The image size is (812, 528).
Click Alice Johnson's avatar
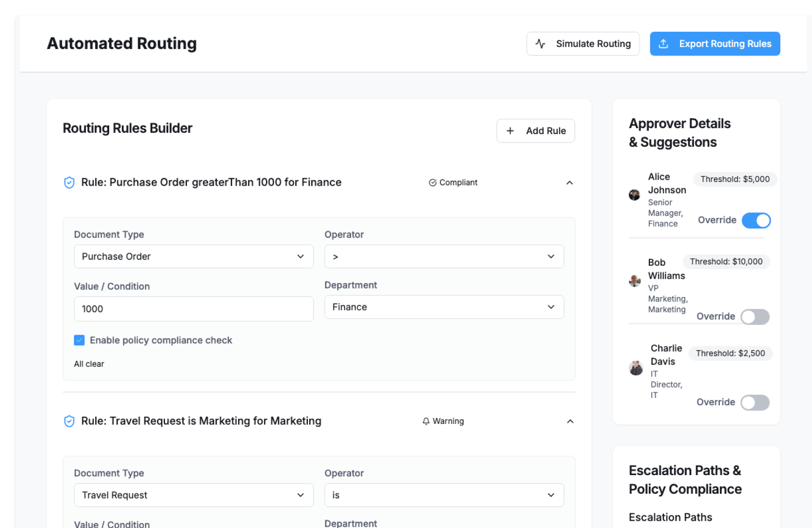pos(634,195)
